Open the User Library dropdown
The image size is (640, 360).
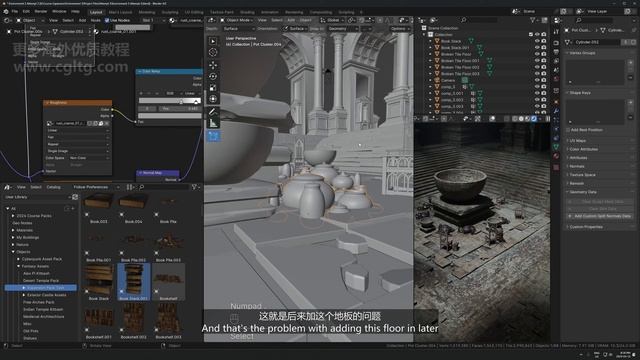click(x=38, y=197)
